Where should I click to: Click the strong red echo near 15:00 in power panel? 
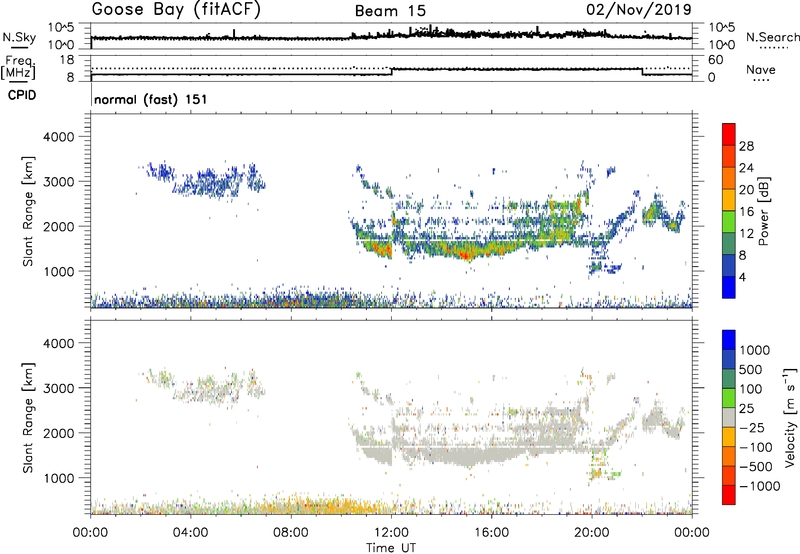466,254
